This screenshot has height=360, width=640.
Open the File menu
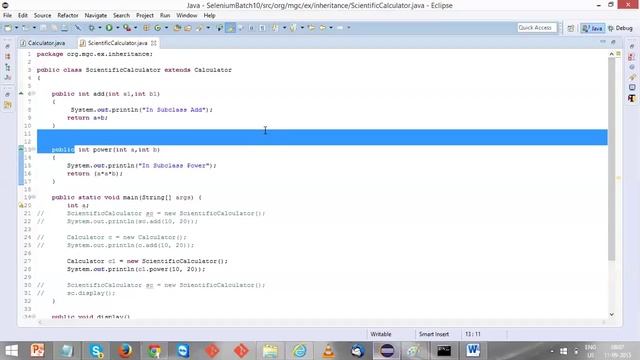[7, 16]
